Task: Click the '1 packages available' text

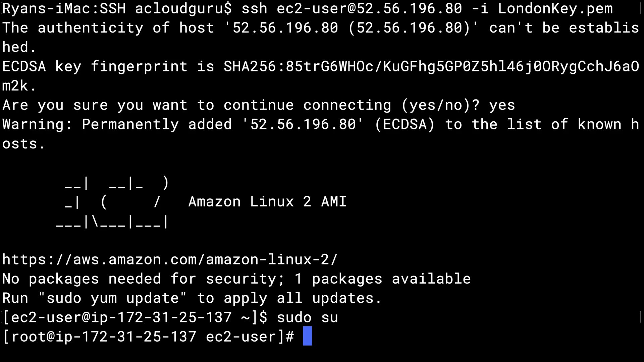Action: [382, 279]
